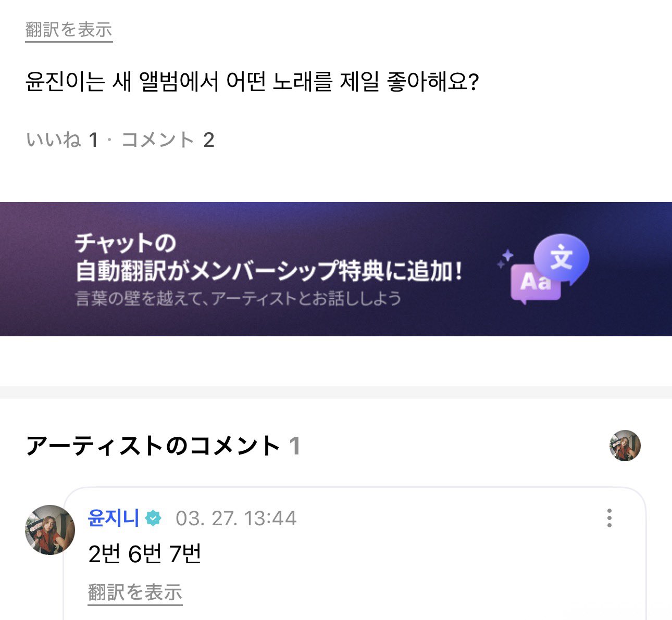Select the comment text 2번 6번 7번
This screenshot has width=672, height=620.
pos(145,554)
